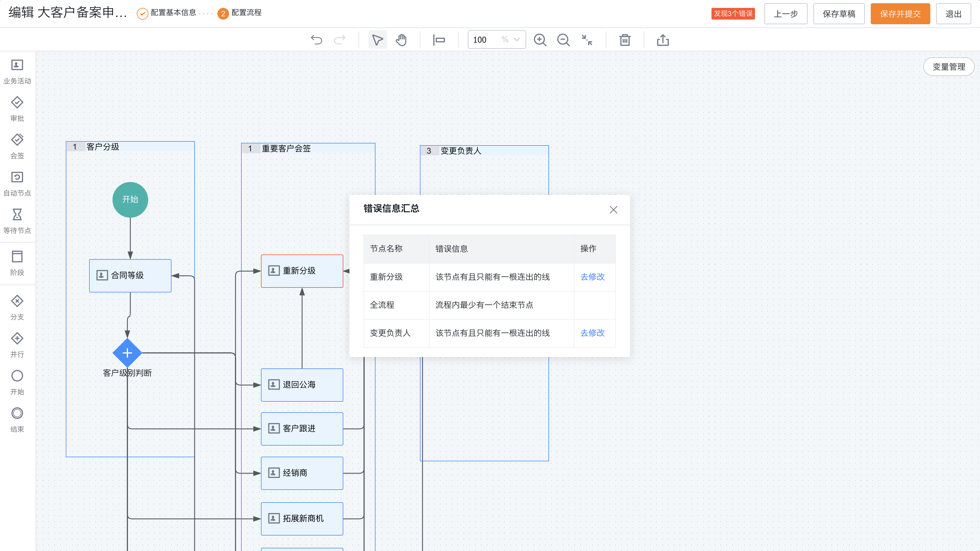Select step 2 配置流程

240,13
